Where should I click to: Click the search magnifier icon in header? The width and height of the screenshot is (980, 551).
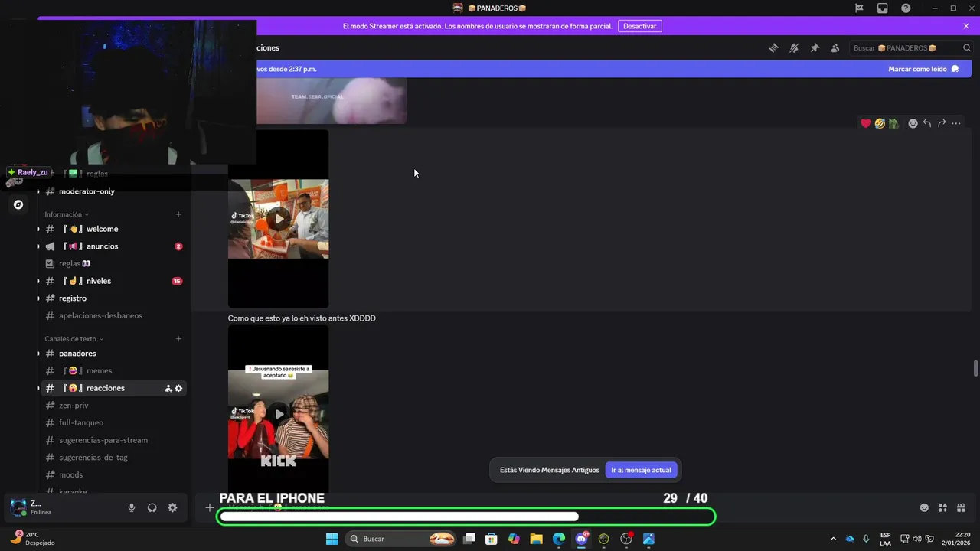[967, 47]
